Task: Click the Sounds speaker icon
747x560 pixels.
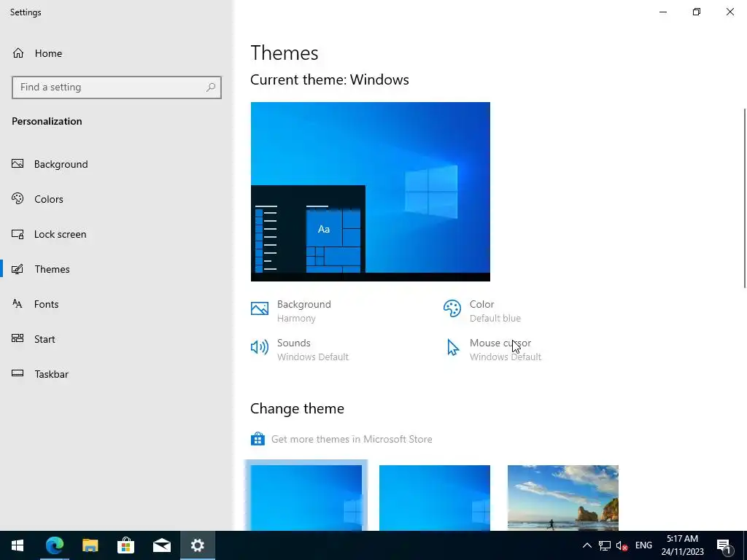Action: pos(260,347)
